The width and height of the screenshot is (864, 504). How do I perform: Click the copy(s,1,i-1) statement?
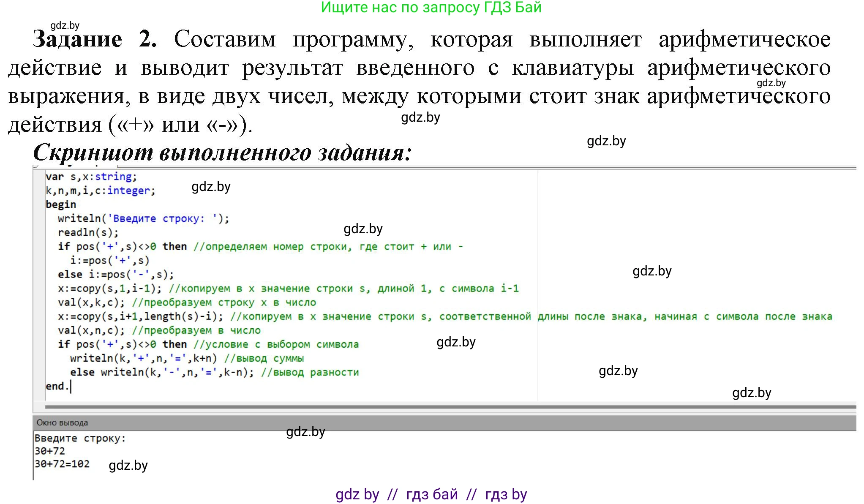114,288
